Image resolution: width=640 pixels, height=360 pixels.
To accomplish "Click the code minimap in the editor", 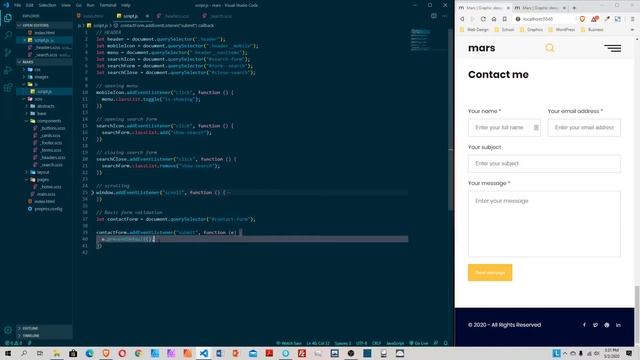I will click(x=420, y=40).
